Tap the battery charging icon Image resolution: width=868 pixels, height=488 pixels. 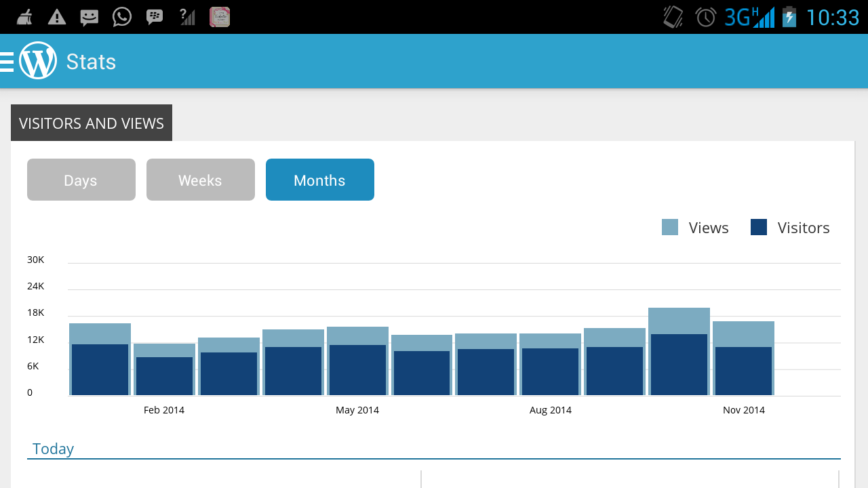[789, 17]
